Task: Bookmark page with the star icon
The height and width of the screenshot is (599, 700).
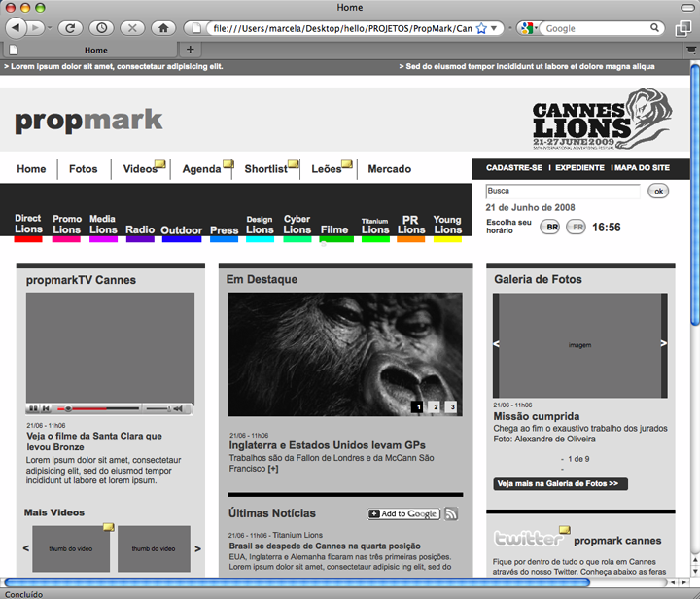Action: pos(481,29)
